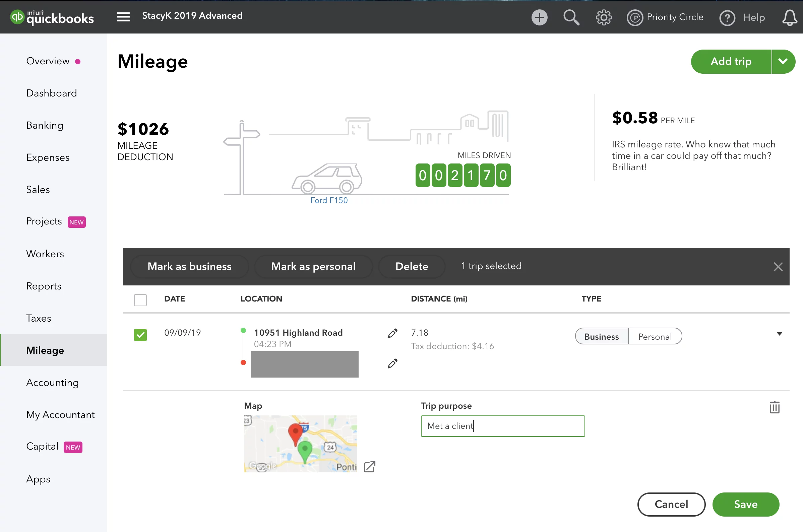Open the search magnifier
Screen dimensions: 803x532
571,17
